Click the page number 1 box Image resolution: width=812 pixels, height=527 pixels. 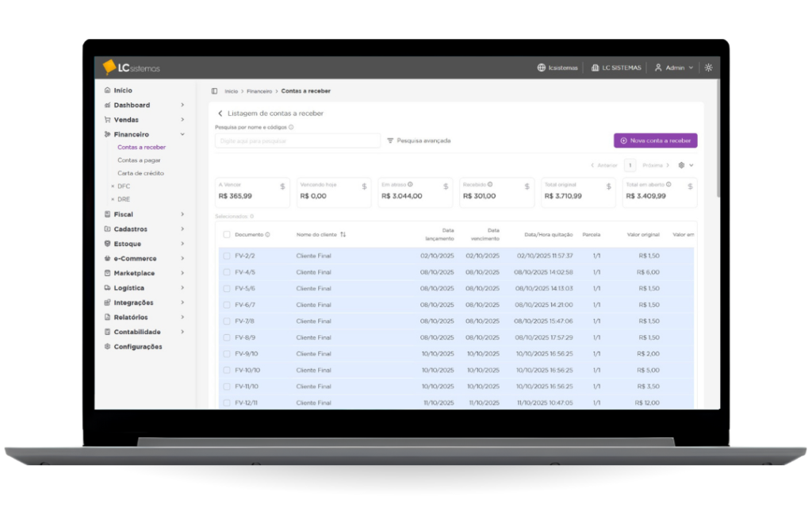tap(630, 165)
